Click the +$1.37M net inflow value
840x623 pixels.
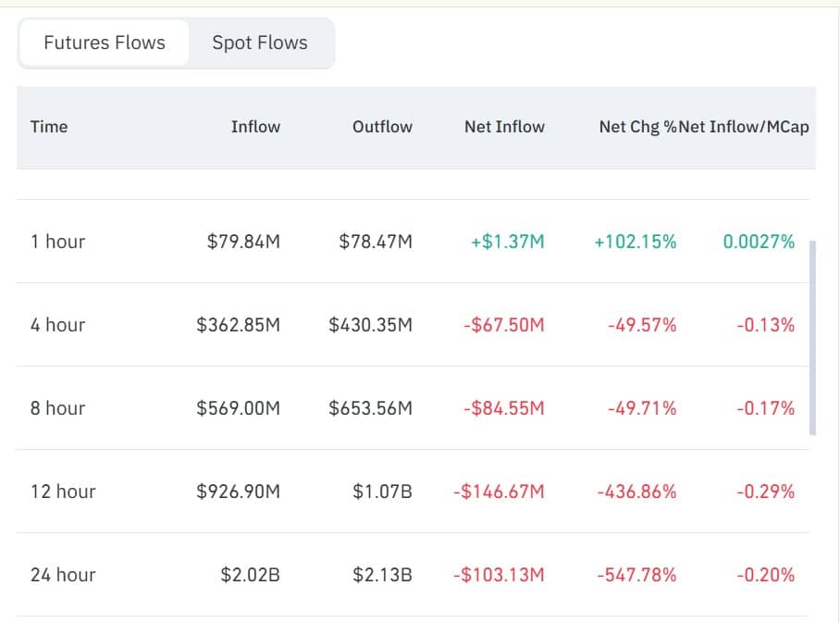(508, 242)
